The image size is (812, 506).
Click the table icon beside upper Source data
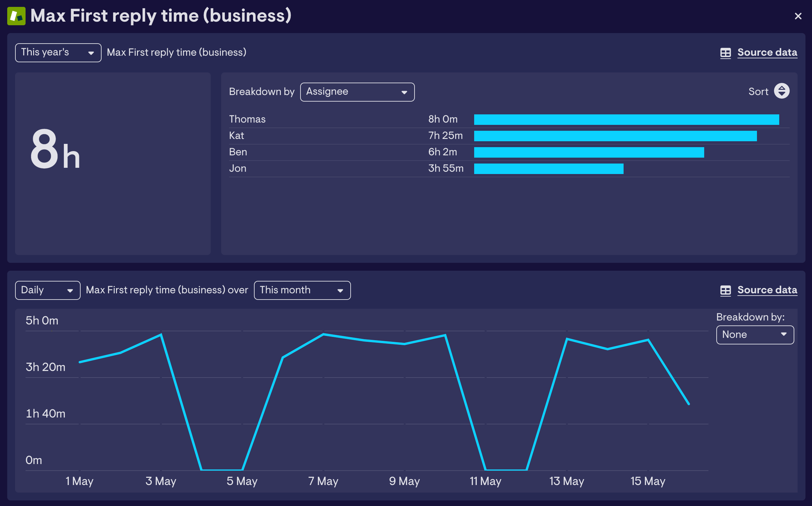point(725,53)
